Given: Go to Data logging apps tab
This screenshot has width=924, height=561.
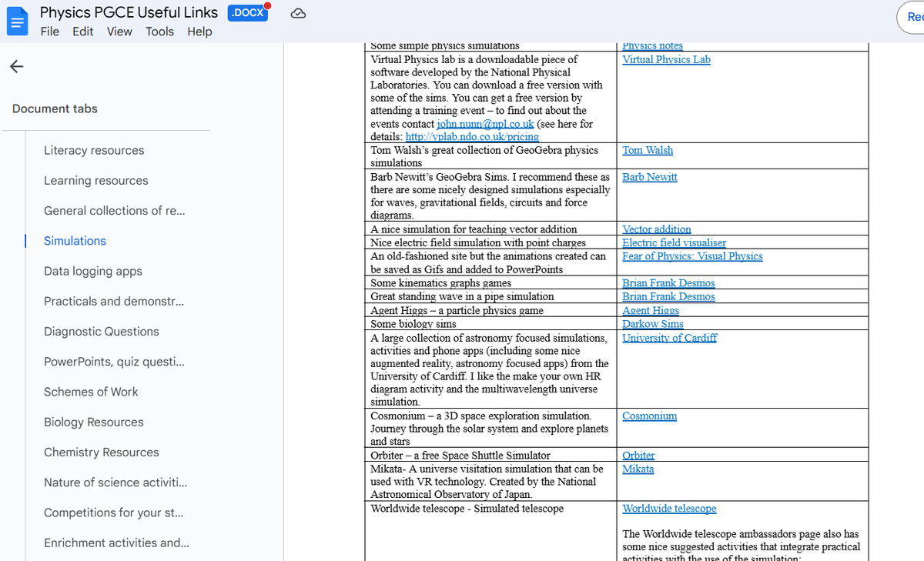Looking at the screenshot, I should coord(93,272).
